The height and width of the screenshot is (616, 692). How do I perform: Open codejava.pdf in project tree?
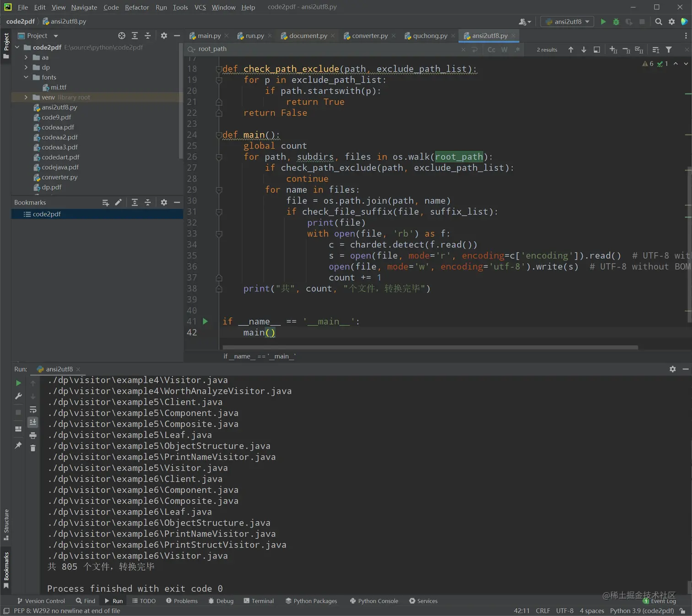click(60, 167)
